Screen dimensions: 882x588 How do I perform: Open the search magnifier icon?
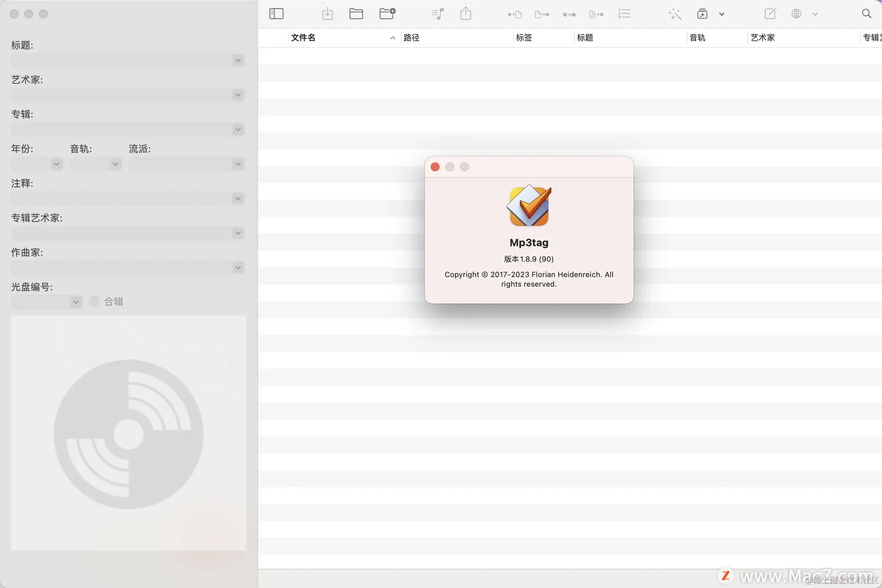(866, 14)
